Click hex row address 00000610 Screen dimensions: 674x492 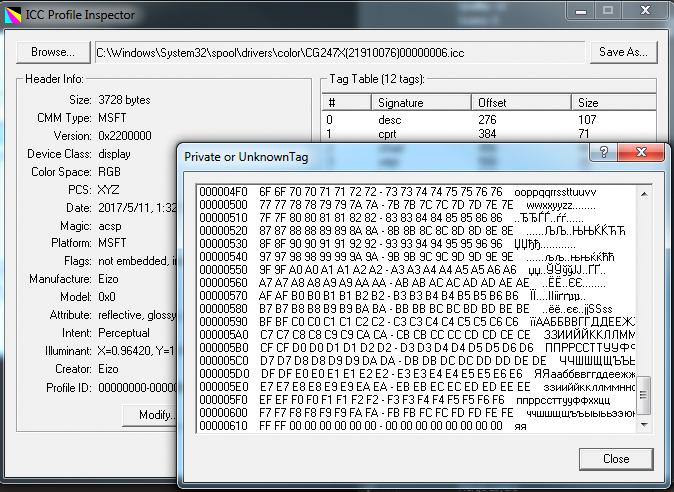[x=224, y=426]
